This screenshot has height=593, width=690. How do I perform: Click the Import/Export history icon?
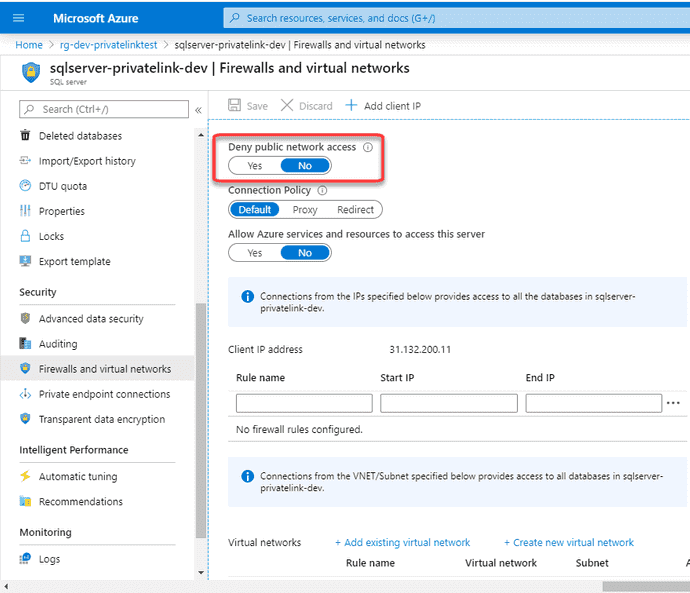point(26,161)
